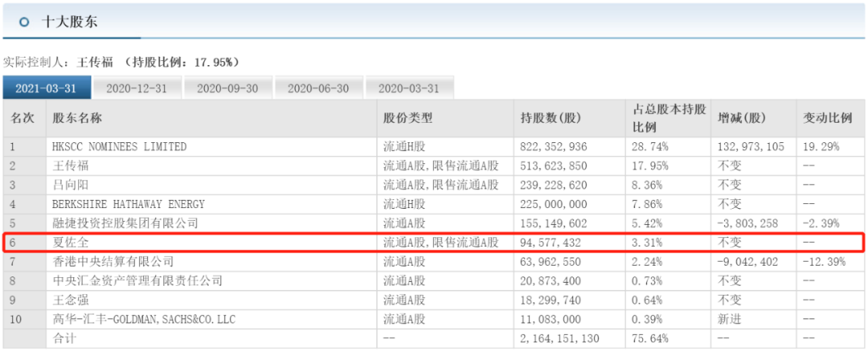Viewport: 868px width, 351px height.
Task: Select 中央汇金资产管理有限责任公司
Action: click(x=137, y=281)
